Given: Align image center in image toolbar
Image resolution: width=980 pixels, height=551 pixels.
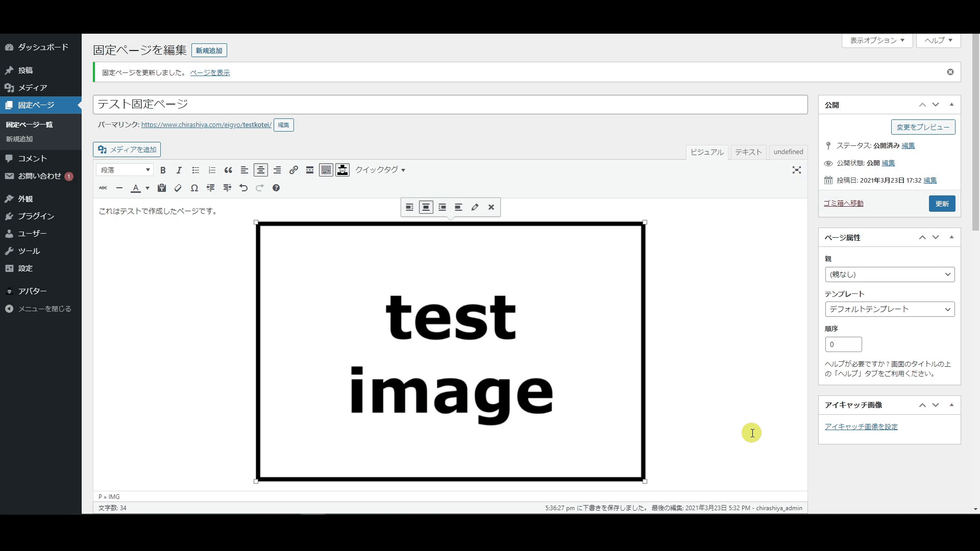Looking at the screenshot, I should [426, 207].
